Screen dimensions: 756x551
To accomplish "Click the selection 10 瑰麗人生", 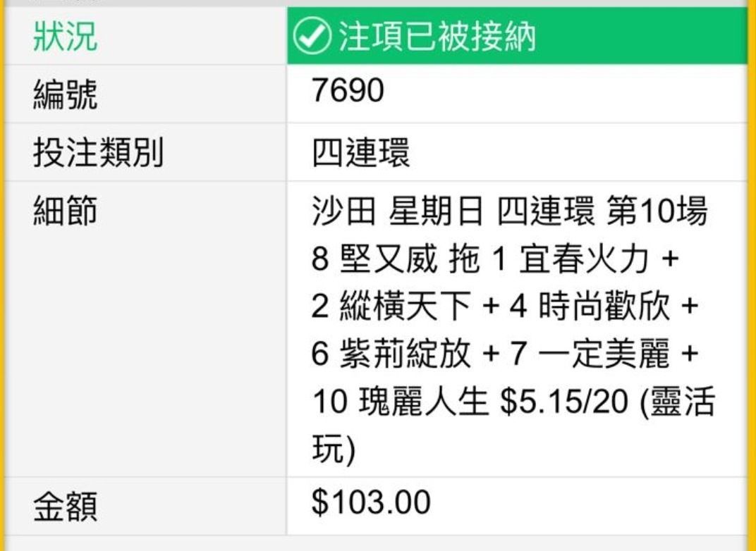I will 400,402.
